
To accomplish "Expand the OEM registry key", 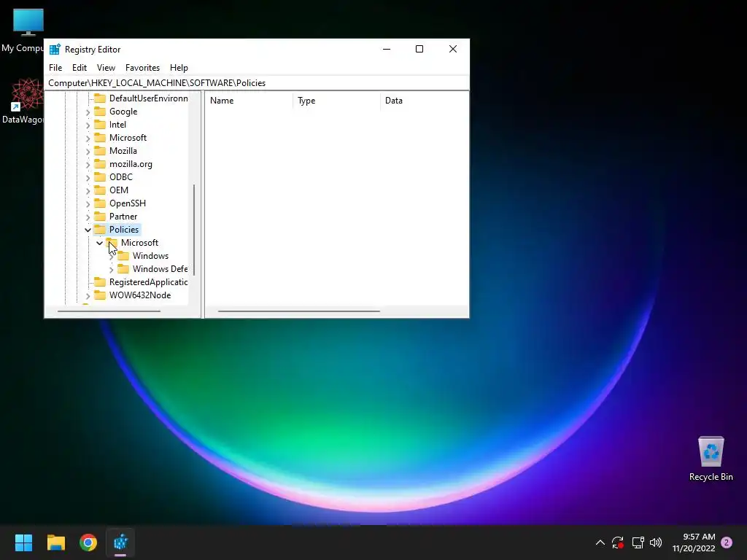I will pyautogui.click(x=88, y=190).
